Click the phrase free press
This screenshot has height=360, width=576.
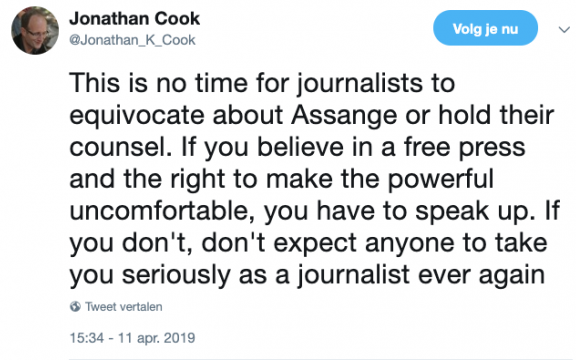coord(464,148)
